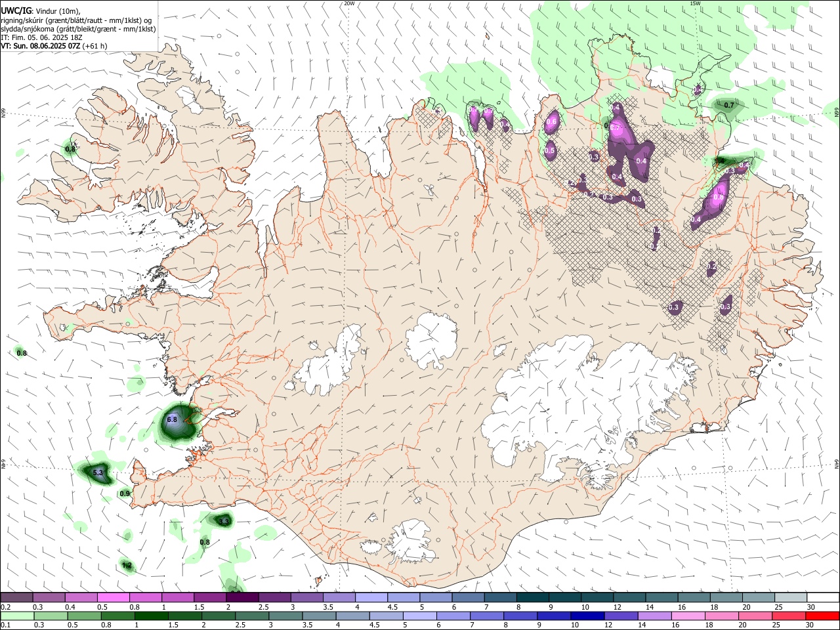This screenshot has width=840, height=630.
Task: Click the 3.3 rain cell label on map
Action: 224,522
